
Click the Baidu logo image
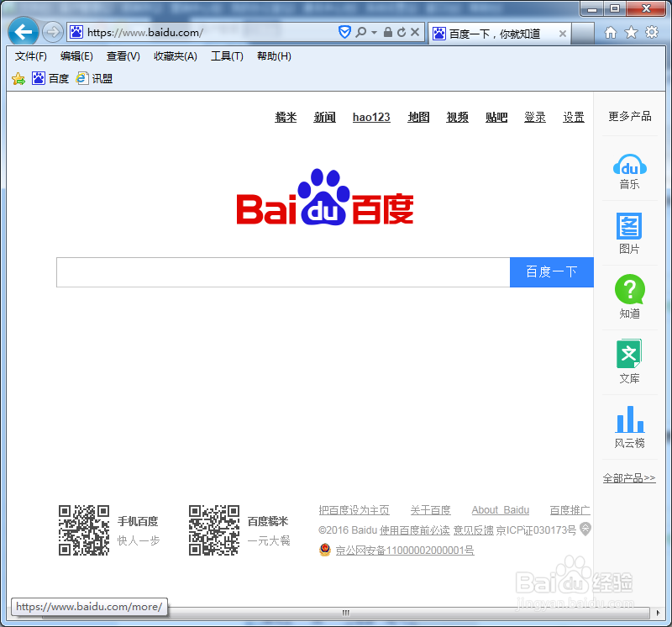coord(325,198)
